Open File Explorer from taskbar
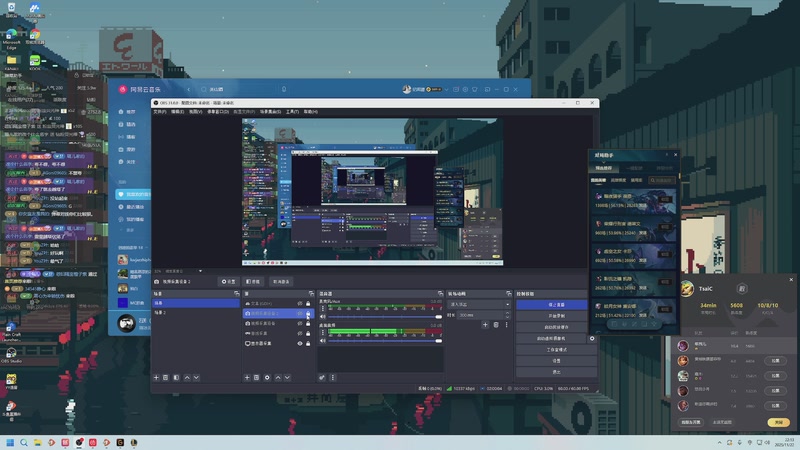This screenshot has height=450, width=800. pos(37,442)
